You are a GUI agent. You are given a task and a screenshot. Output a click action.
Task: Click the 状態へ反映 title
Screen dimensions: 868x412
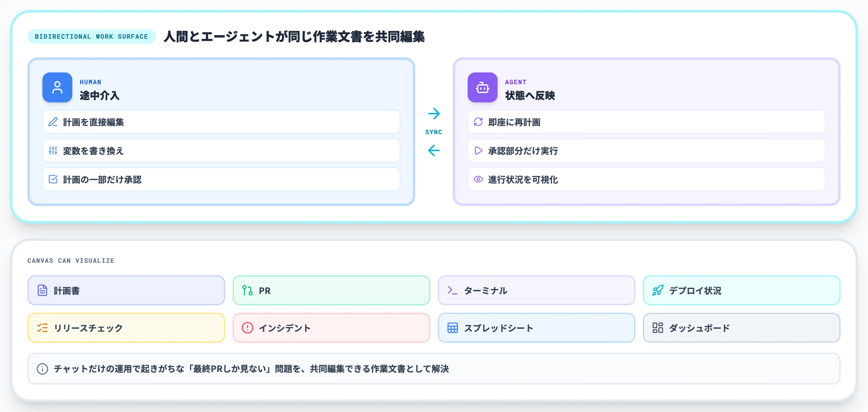(530, 96)
